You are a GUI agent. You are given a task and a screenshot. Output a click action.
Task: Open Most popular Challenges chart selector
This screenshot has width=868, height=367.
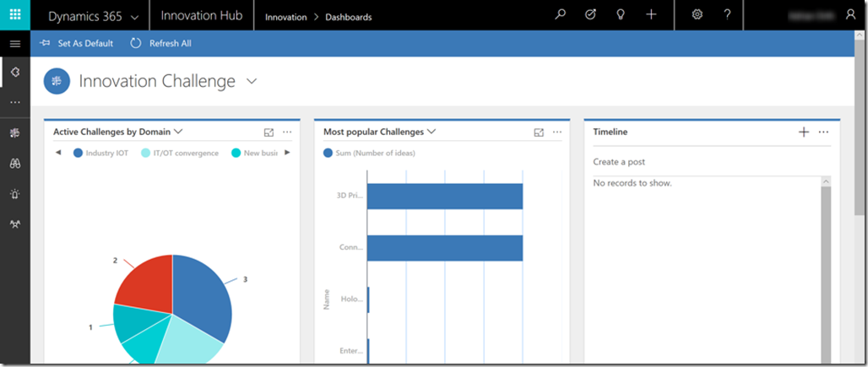coord(431,132)
